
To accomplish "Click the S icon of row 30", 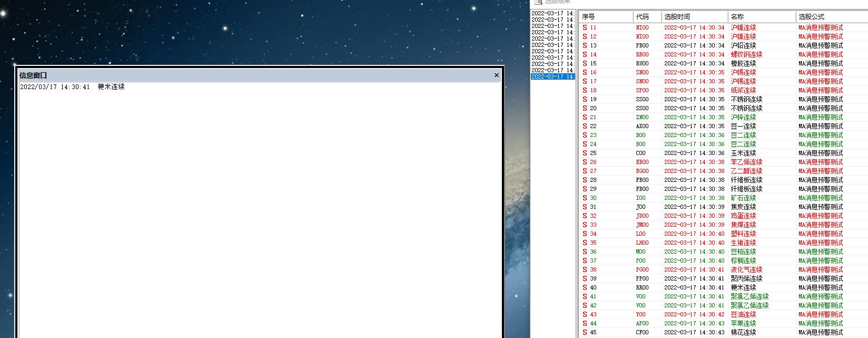I will click(585, 198).
